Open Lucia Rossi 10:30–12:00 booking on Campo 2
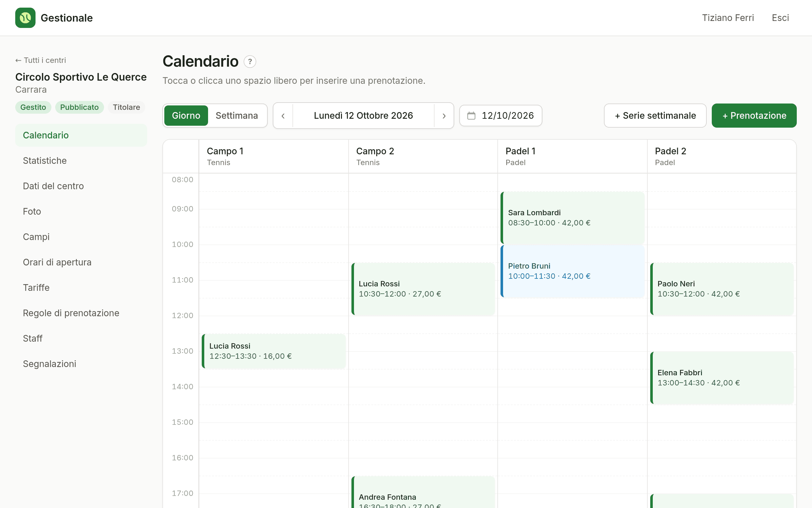This screenshot has height=508, width=812. coord(423,289)
